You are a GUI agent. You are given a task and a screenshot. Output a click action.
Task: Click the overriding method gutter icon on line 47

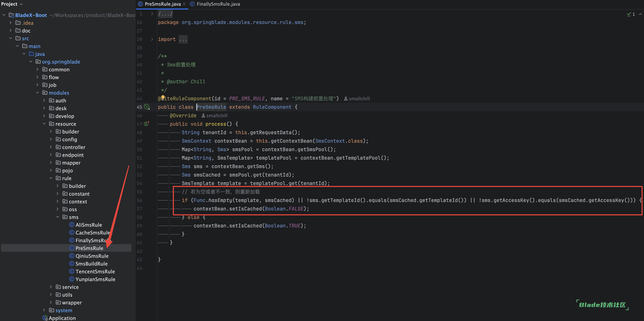[147, 124]
